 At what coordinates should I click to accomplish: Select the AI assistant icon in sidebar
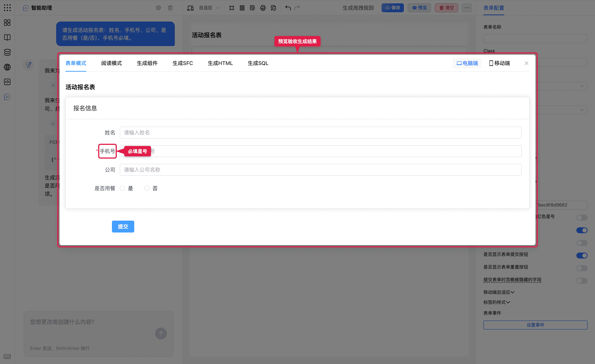click(7, 97)
